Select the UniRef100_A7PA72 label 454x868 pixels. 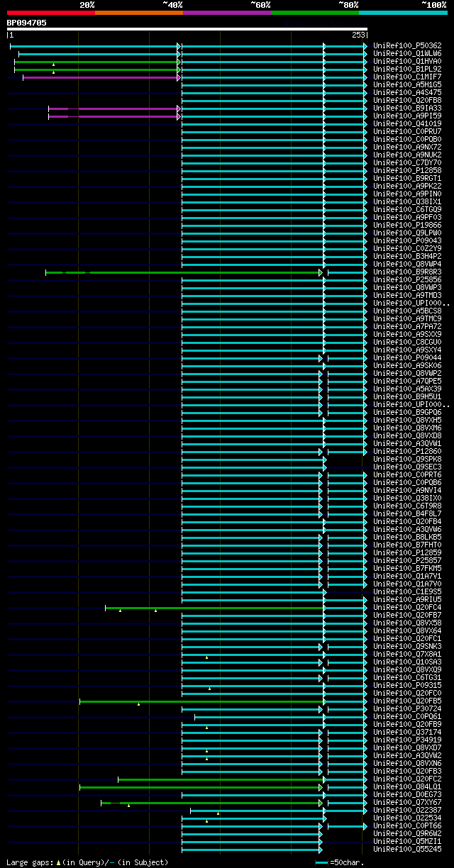point(407,327)
